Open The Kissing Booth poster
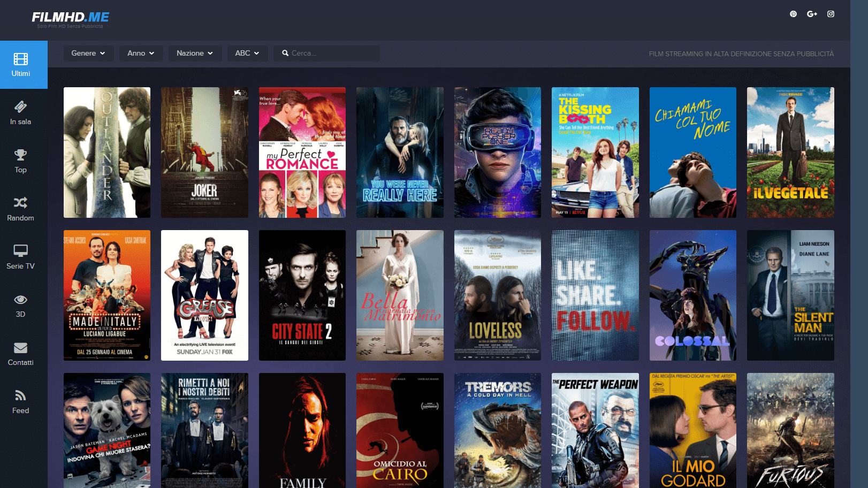Image resolution: width=868 pixels, height=488 pixels. point(595,152)
